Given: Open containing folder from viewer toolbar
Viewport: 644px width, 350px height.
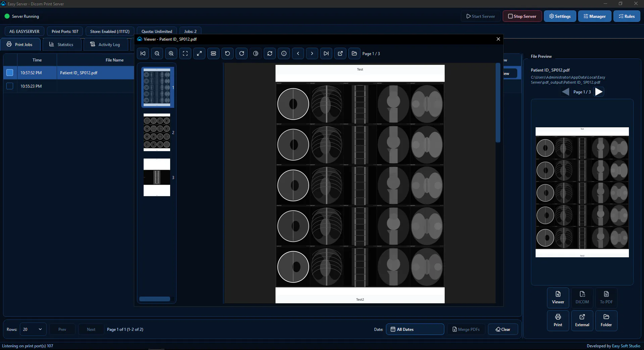Looking at the screenshot, I should click(354, 53).
